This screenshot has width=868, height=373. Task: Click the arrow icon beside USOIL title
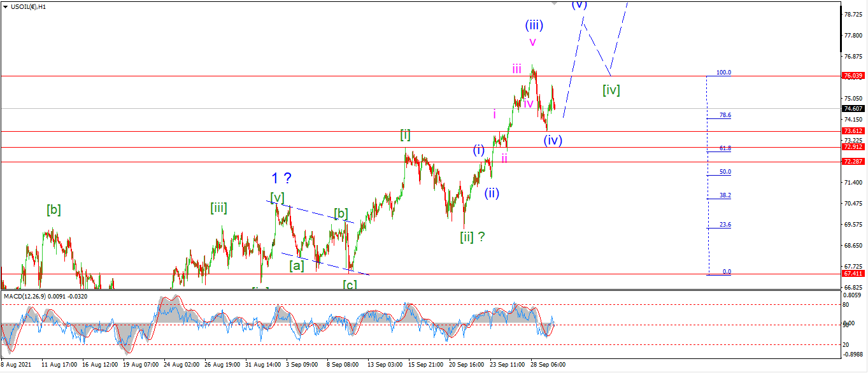(5, 6)
